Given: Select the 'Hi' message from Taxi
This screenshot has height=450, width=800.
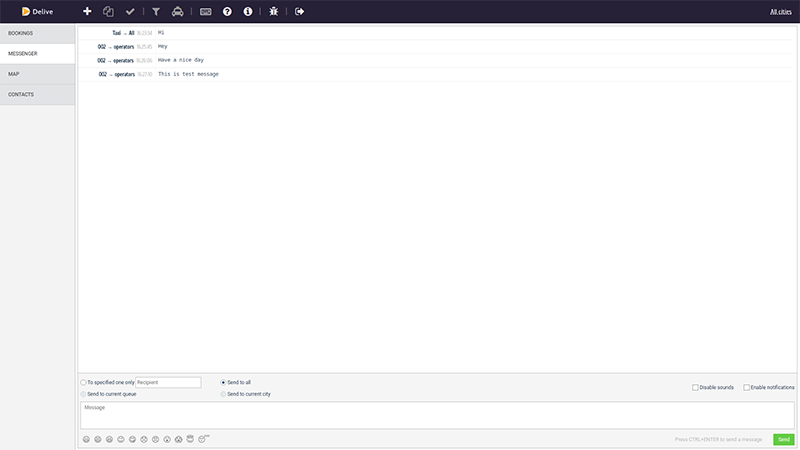Looking at the screenshot, I should (435, 33).
